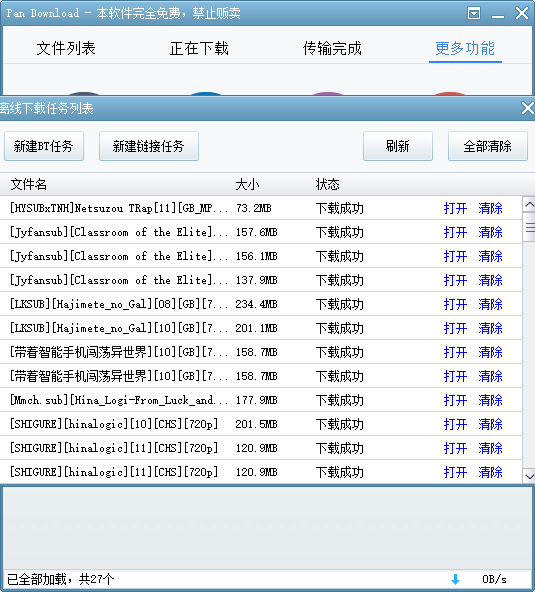Clear the Mmch.sub Hina_Logi task
535x592 pixels.
tap(490, 400)
